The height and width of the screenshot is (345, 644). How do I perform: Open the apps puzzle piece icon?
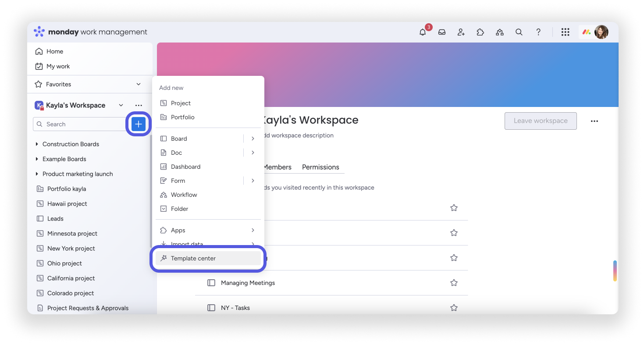[480, 32]
